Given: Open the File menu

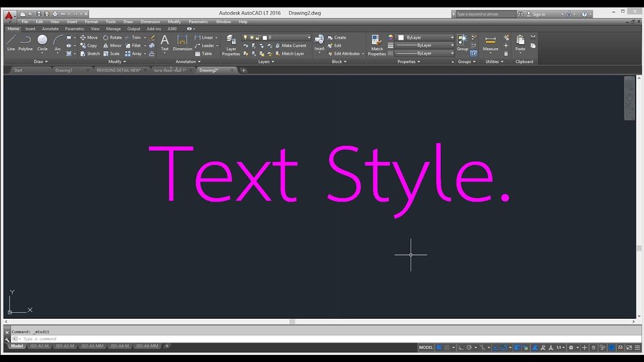Looking at the screenshot, I should coord(24,22).
